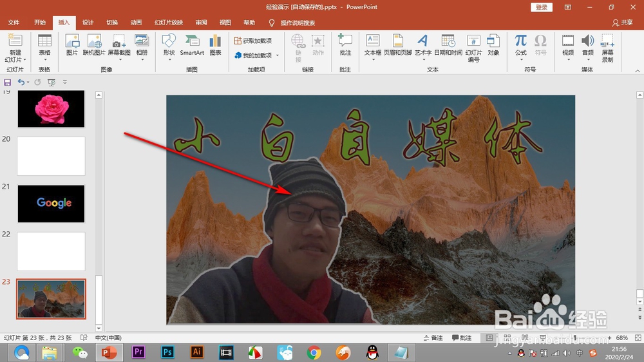Switch to the 视图 (View) tab
The image size is (644, 362).
click(225, 23)
